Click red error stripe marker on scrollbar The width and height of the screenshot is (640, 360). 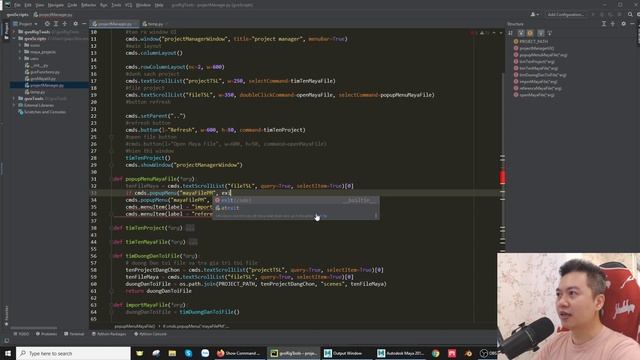502,177
